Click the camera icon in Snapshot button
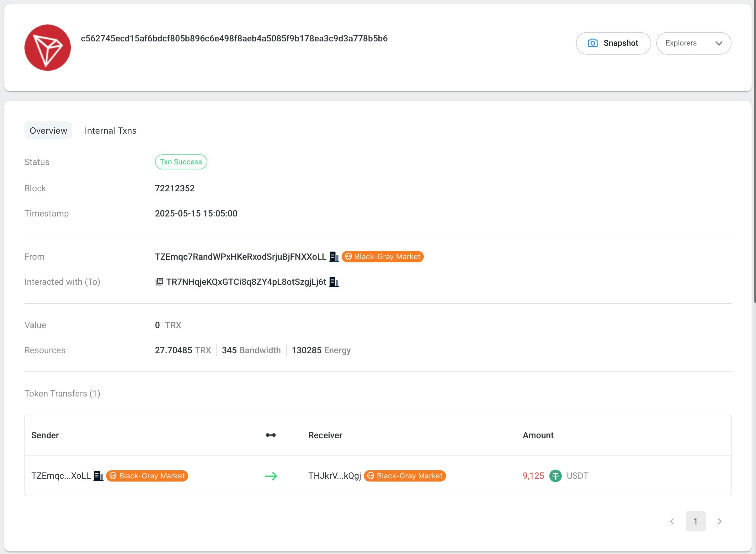 pyautogui.click(x=592, y=43)
